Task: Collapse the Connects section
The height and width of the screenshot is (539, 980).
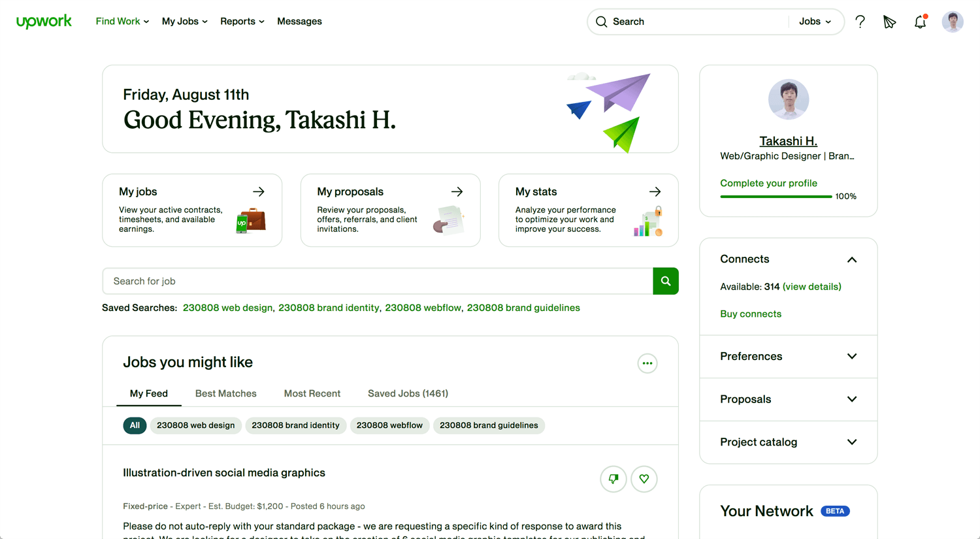Action: [852, 259]
